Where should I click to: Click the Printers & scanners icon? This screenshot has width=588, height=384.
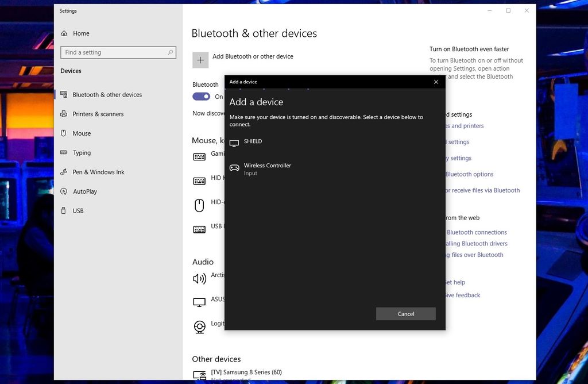(64, 114)
